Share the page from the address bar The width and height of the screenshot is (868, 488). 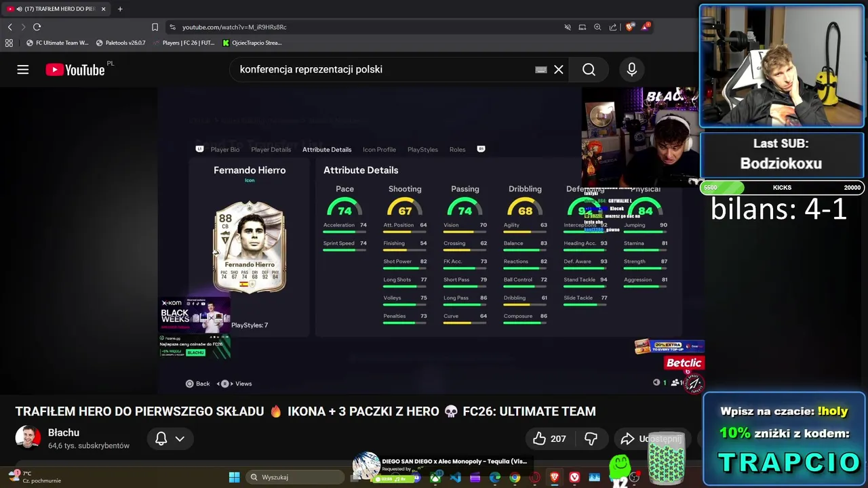(x=613, y=27)
